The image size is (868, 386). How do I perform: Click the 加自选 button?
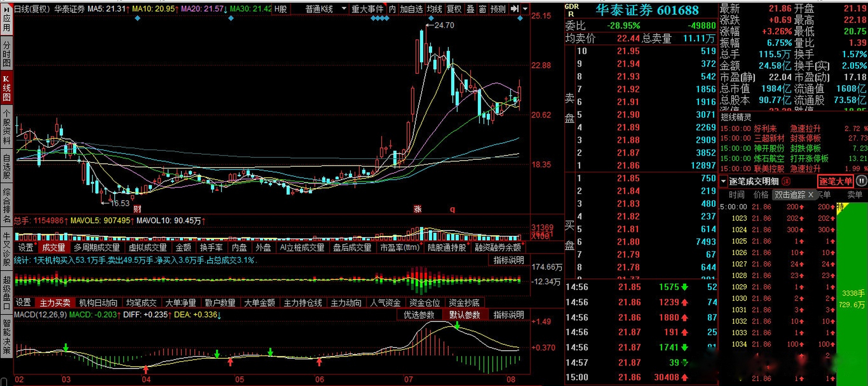411,9
